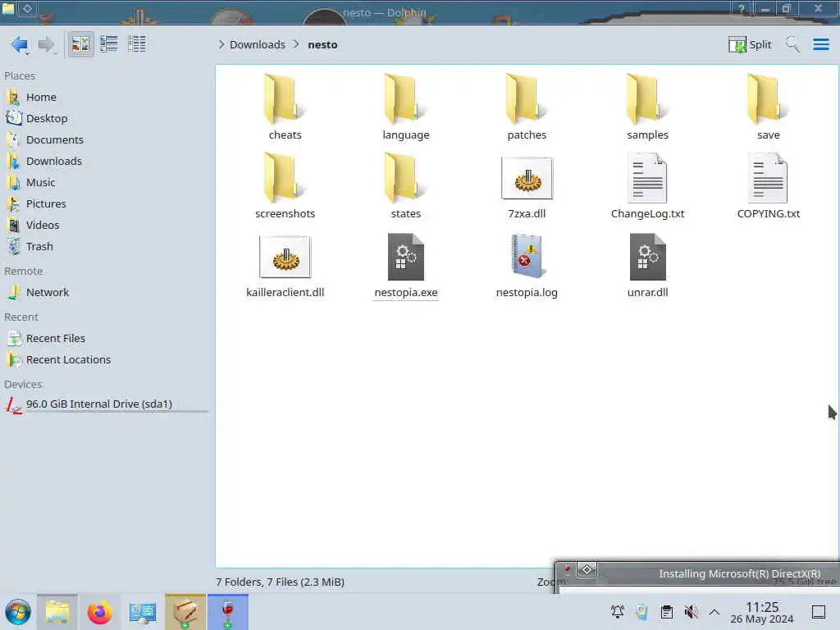Select the states folder icon
Image resolution: width=840 pixels, height=630 pixels.
coord(405,178)
